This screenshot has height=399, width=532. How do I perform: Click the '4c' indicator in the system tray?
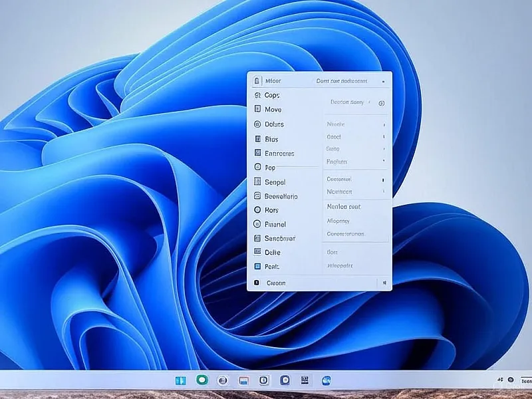[500, 380]
